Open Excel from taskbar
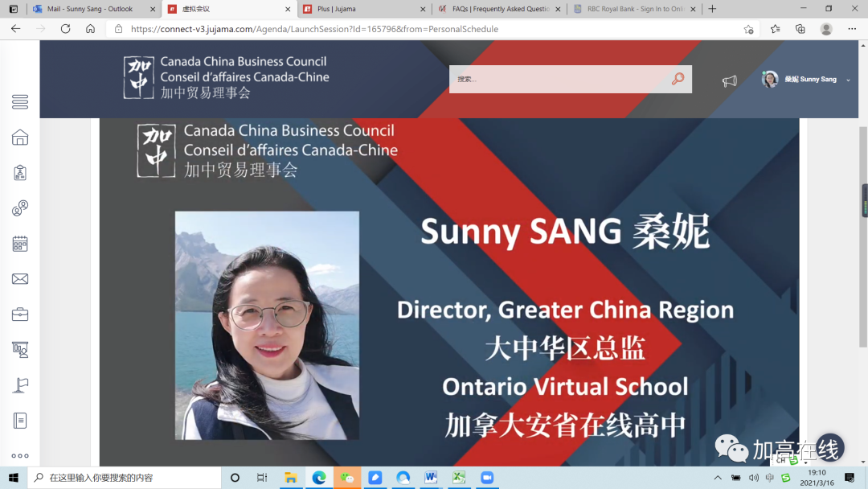Viewport: 868px width, 489px height. click(x=459, y=478)
